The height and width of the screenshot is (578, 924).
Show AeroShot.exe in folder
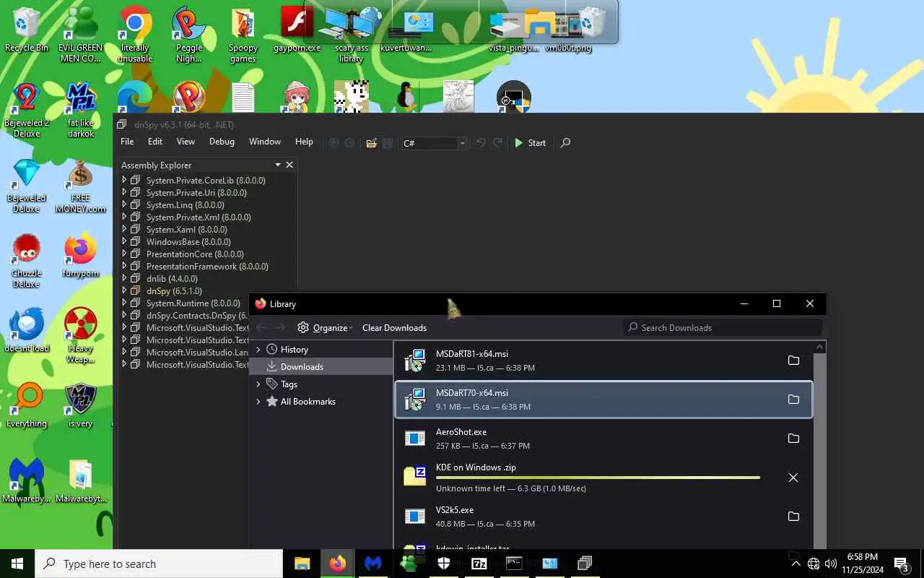(793, 439)
